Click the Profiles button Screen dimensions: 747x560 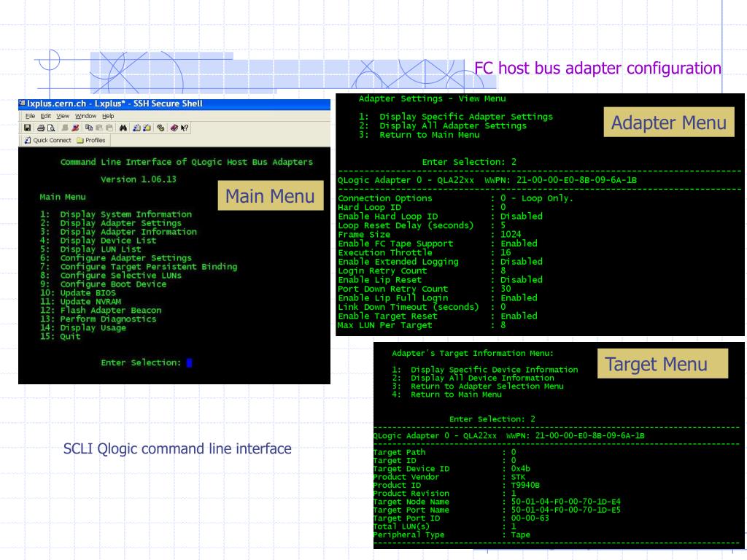click(x=91, y=140)
